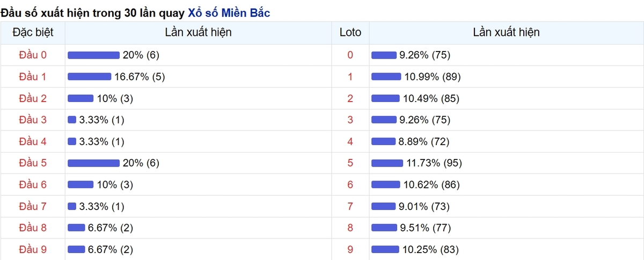Click the Loto 1 value 10.99% (89)

[433, 77]
